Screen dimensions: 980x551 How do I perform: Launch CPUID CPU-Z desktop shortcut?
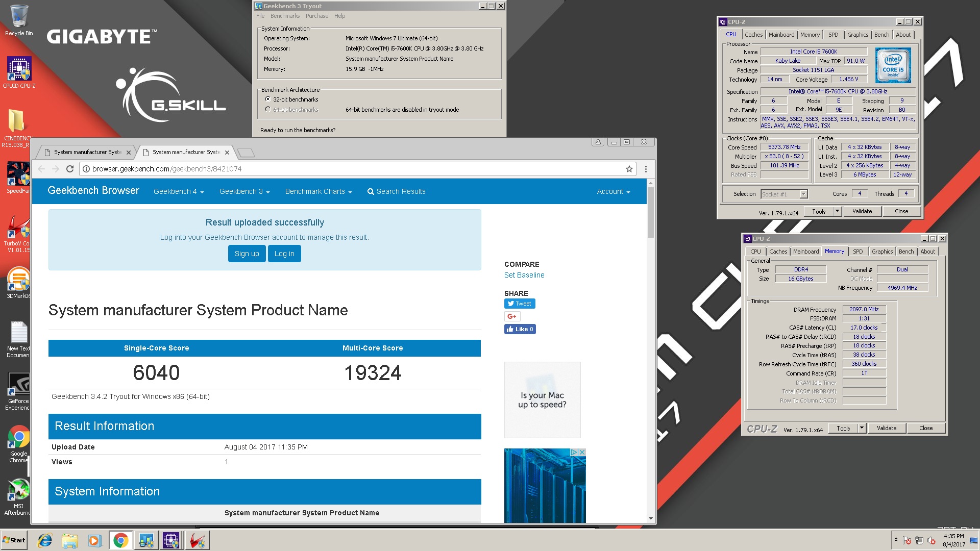coord(19,72)
